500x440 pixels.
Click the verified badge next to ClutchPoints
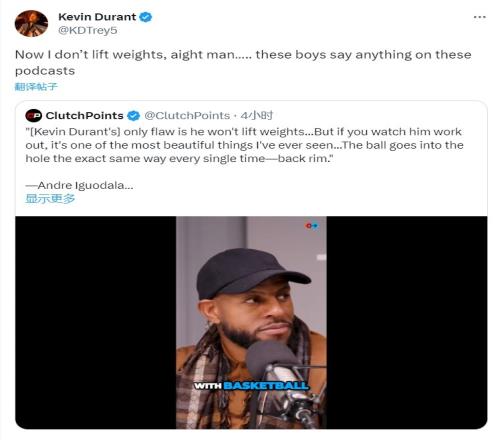[x=134, y=116]
